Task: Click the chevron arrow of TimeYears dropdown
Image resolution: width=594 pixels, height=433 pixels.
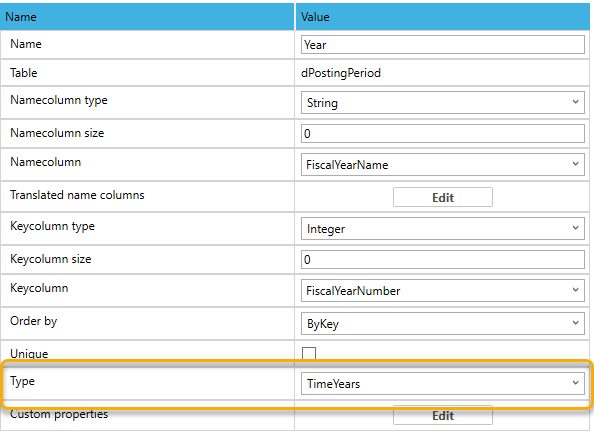Action: (x=575, y=383)
